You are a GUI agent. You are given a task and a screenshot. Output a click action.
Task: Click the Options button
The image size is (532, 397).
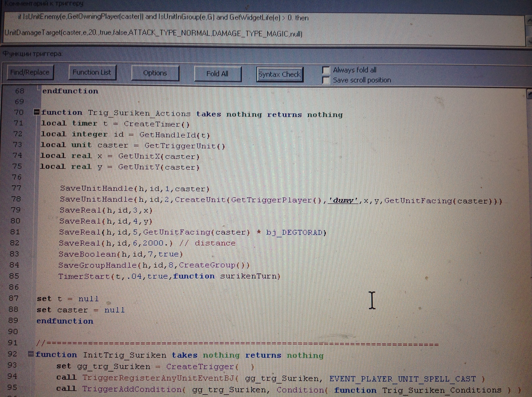pos(155,73)
